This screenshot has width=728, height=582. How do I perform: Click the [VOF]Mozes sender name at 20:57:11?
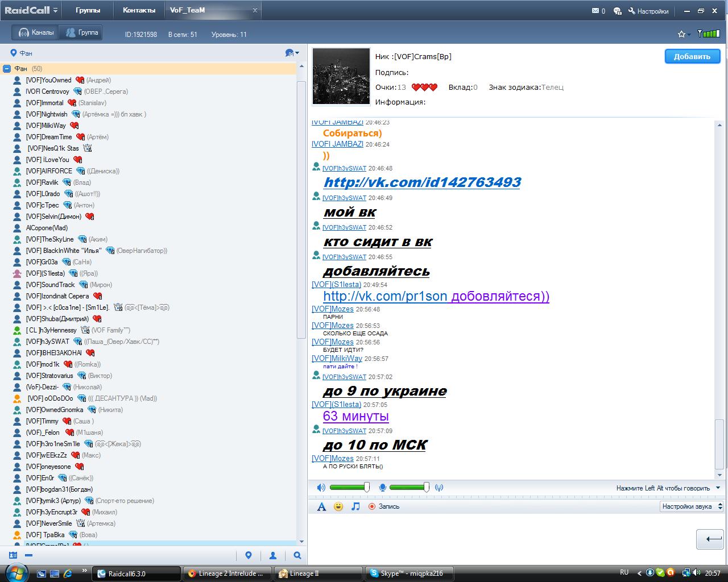(x=333, y=458)
